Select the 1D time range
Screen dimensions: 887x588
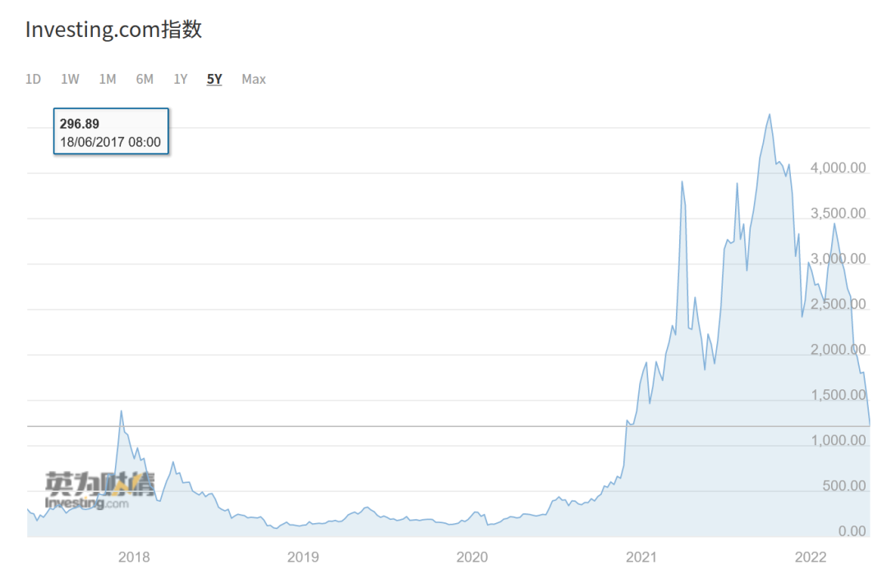[x=33, y=79]
